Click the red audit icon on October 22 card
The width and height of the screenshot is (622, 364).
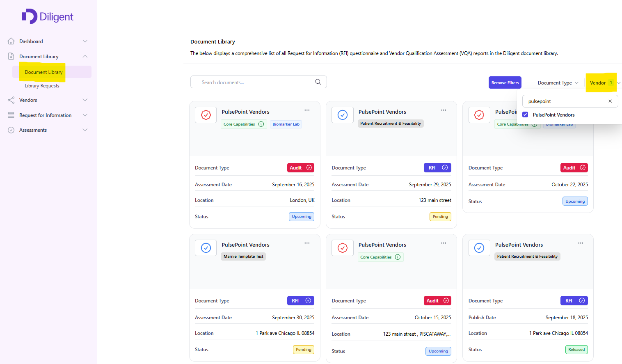point(479,115)
